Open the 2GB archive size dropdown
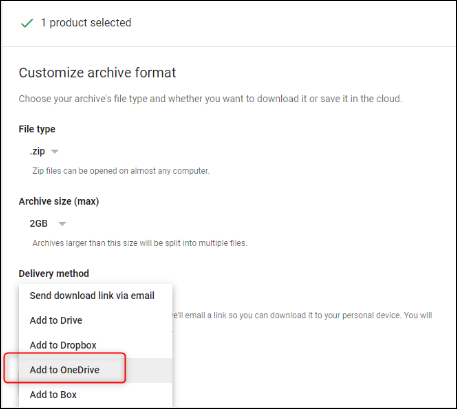 48,223
